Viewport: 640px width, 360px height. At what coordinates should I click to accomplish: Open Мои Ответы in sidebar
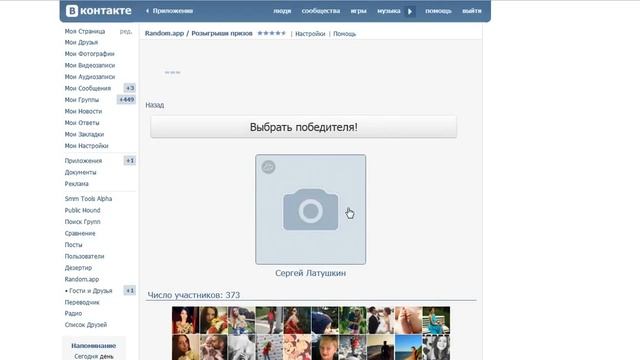(x=82, y=122)
